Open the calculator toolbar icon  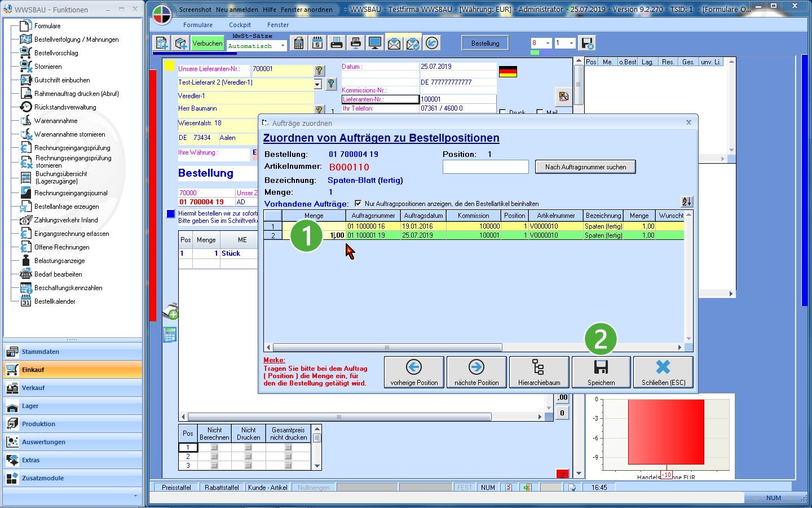[299, 43]
